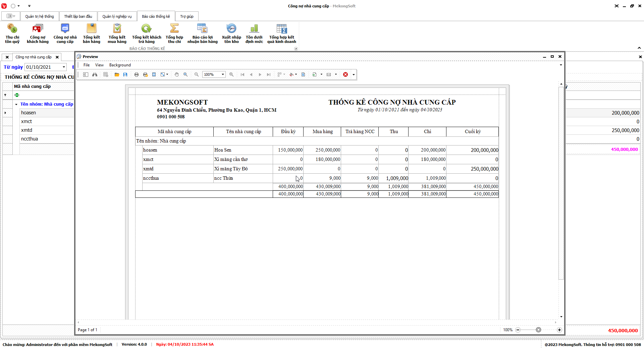Image resolution: width=644 pixels, height=348 pixels.
Task: Switch to the Quản lý nghiệp vụ tab
Action: coord(117,16)
